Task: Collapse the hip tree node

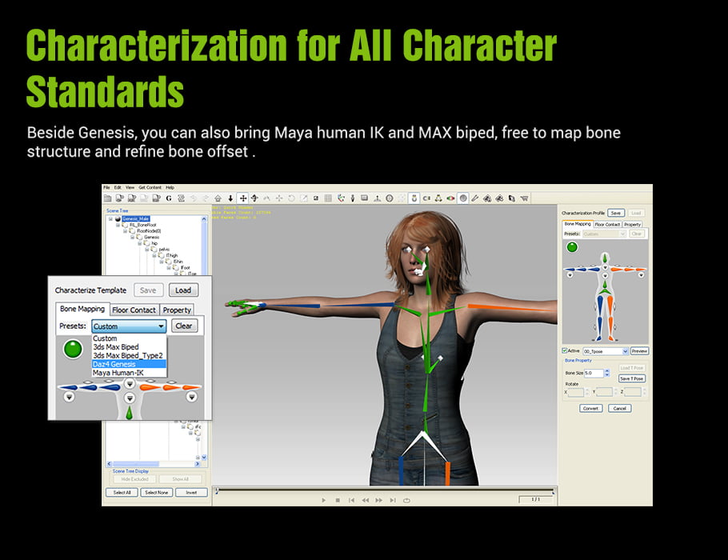Action: click(140, 243)
